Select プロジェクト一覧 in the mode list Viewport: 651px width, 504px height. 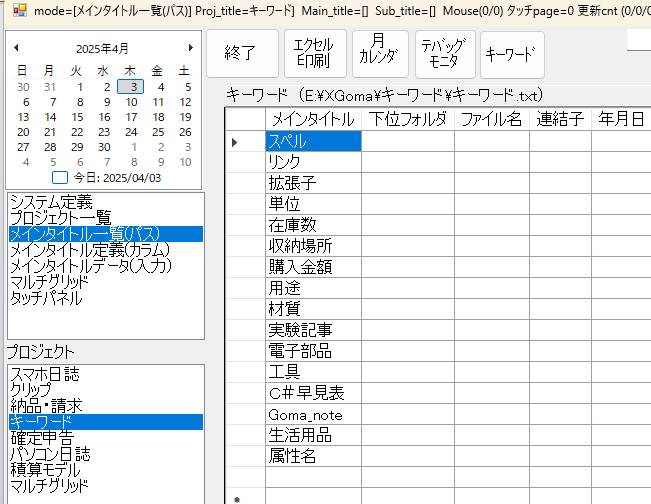(x=60, y=218)
